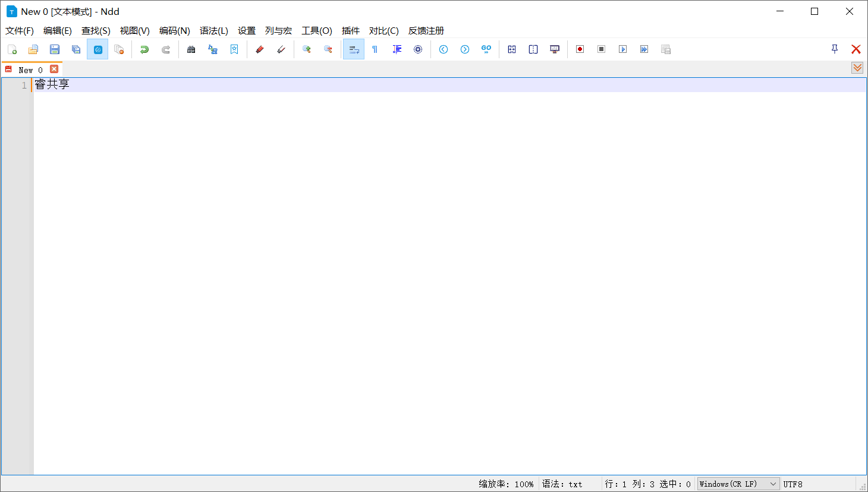Toggle word wrap in the toolbar
The height and width of the screenshot is (492, 868).
click(x=353, y=49)
